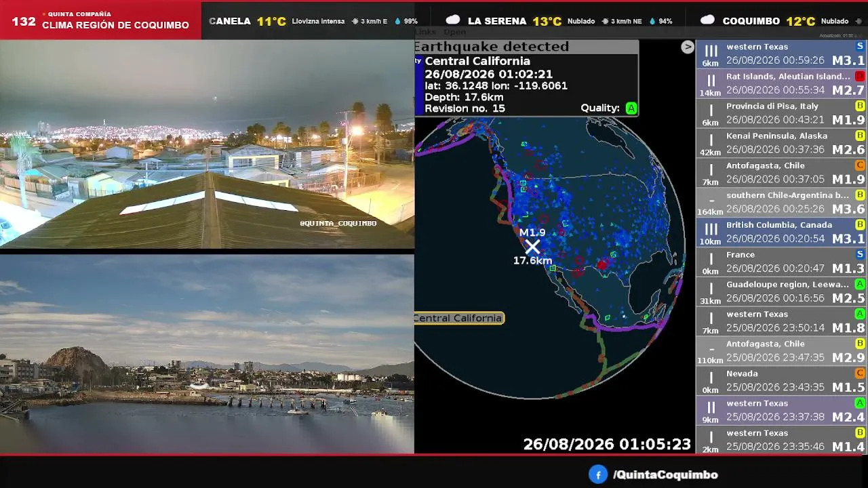Select the Rat Islands, Aleutian Islands earthquake
The width and height of the screenshot is (868, 488).
[781, 83]
